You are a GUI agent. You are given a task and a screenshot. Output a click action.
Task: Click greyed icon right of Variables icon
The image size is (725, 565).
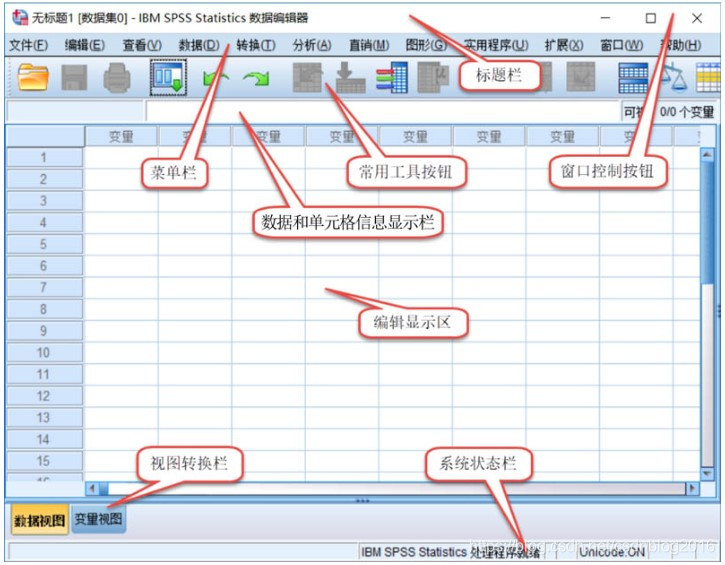[433, 77]
